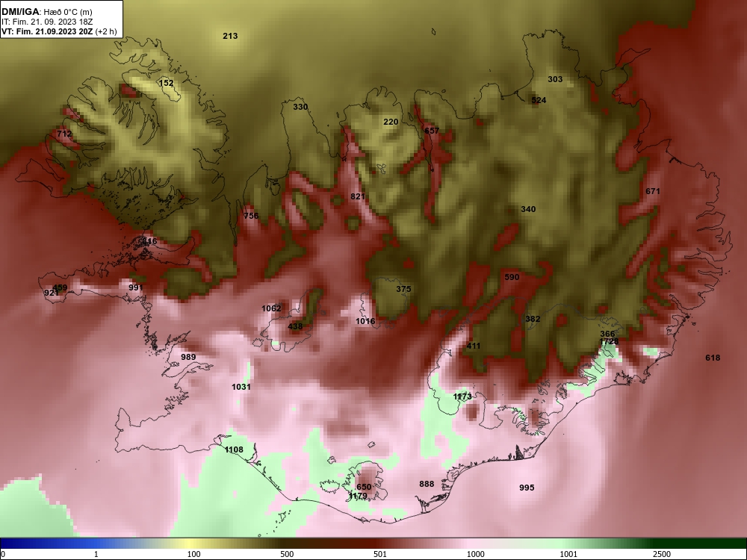Select the 501 label on the color scale

pos(379,554)
